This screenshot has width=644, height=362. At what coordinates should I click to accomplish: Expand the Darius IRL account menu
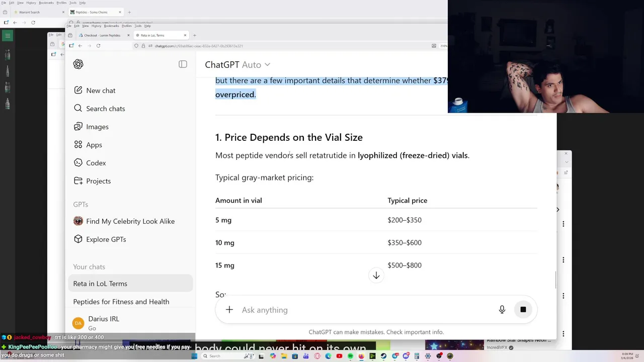pyautogui.click(x=130, y=323)
